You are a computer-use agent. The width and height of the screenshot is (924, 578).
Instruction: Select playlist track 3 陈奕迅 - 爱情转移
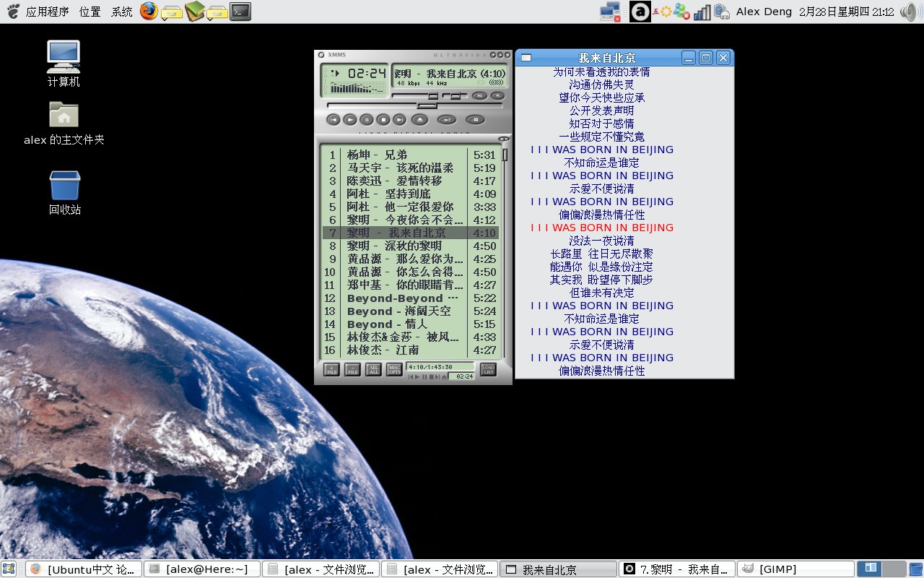[x=410, y=181]
